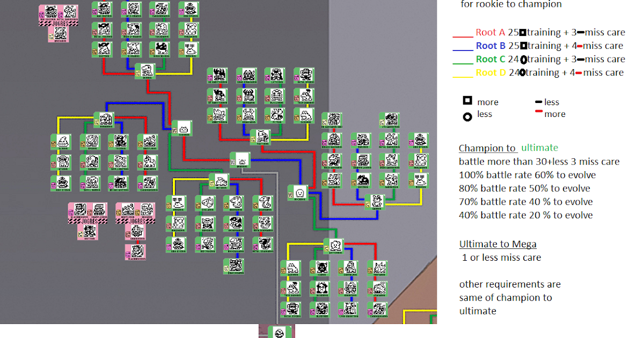Click the 'Root A' label
This screenshot has width=644, height=338.
coord(491,33)
